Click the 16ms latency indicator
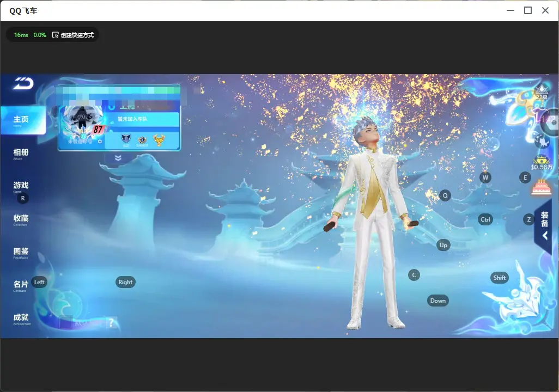Viewport: 559px width, 392px height. [21, 35]
